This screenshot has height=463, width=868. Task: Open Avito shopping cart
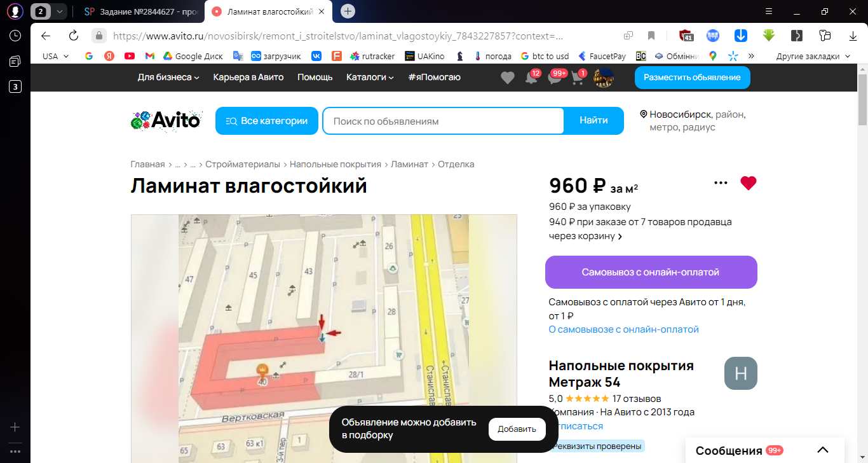578,78
